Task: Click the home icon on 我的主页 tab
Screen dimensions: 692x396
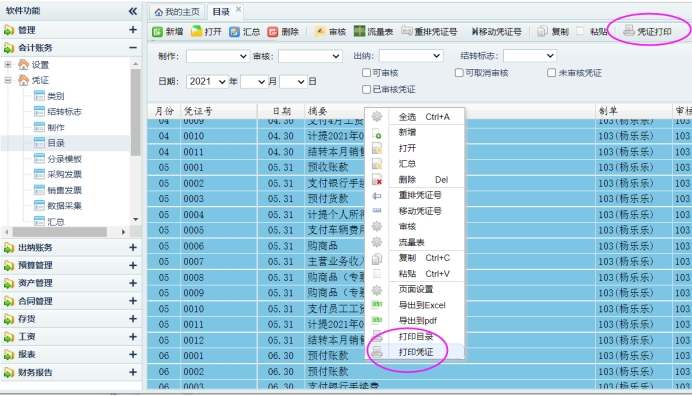Action: [158, 12]
